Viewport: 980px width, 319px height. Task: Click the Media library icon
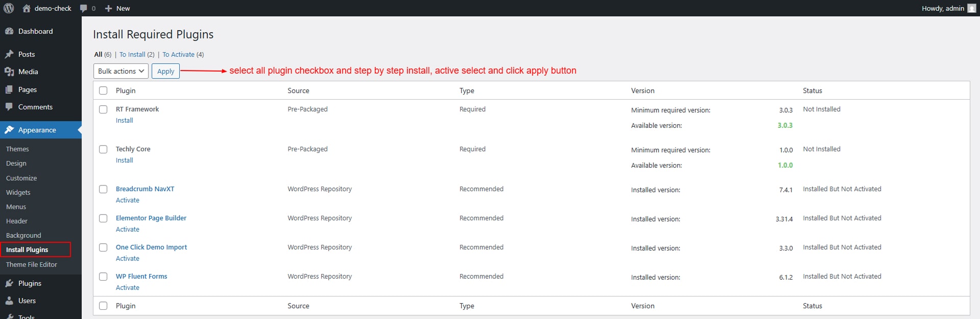coord(9,72)
